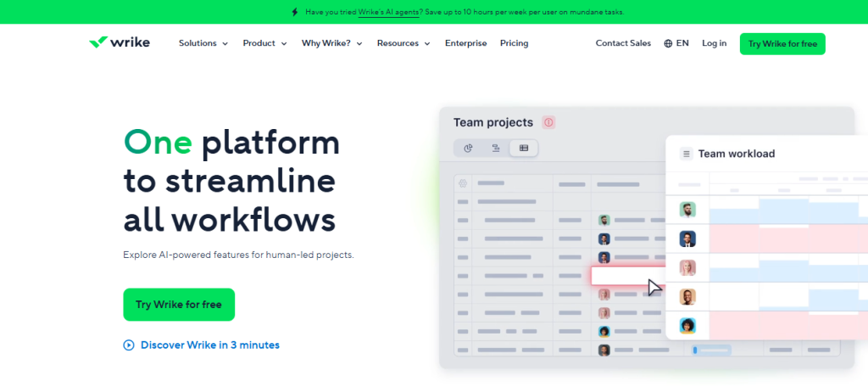Select the pie chart view icon
The image size is (868, 387).
point(468,148)
